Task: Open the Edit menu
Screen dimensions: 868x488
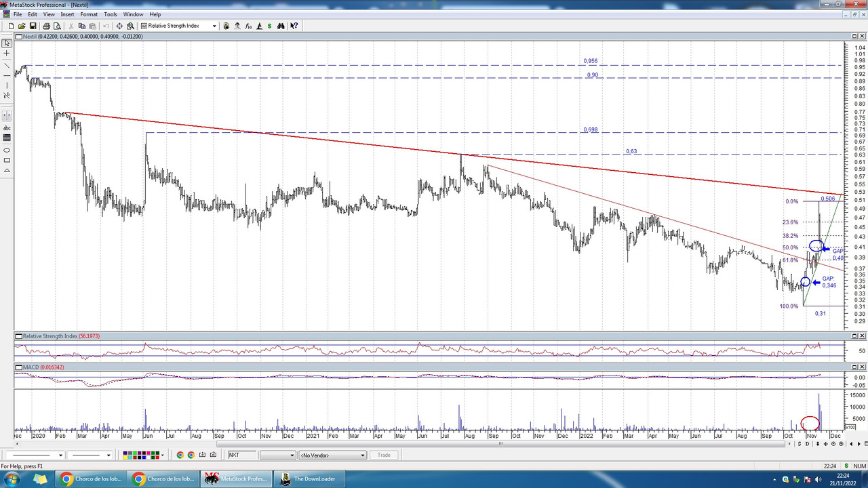Action: tap(33, 14)
